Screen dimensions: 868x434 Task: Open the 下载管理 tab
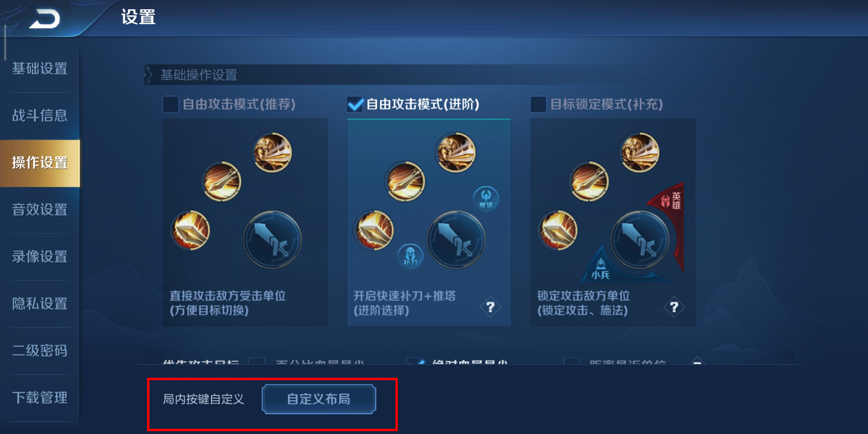tap(40, 398)
